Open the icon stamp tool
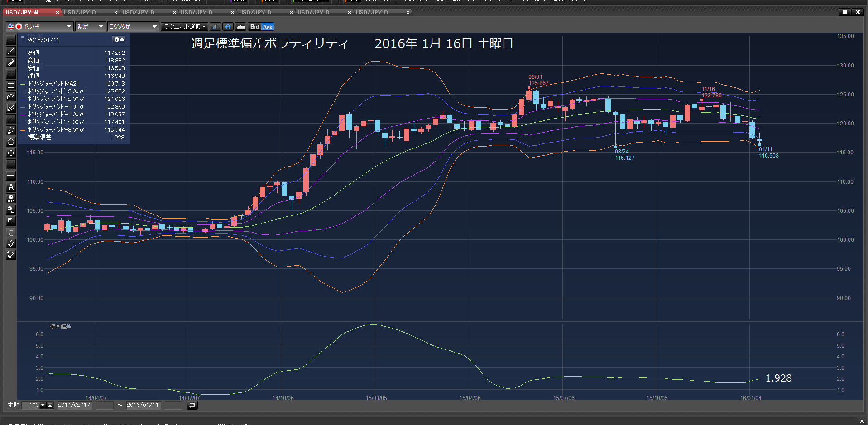868x425 pixels. (x=11, y=198)
